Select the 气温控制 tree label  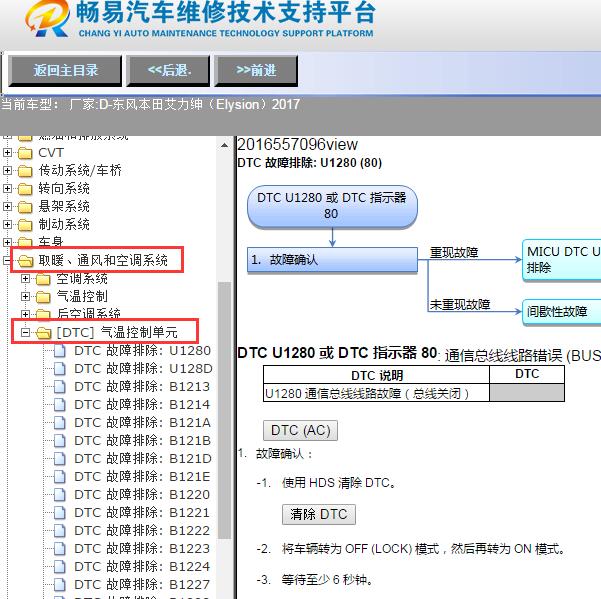(82, 296)
